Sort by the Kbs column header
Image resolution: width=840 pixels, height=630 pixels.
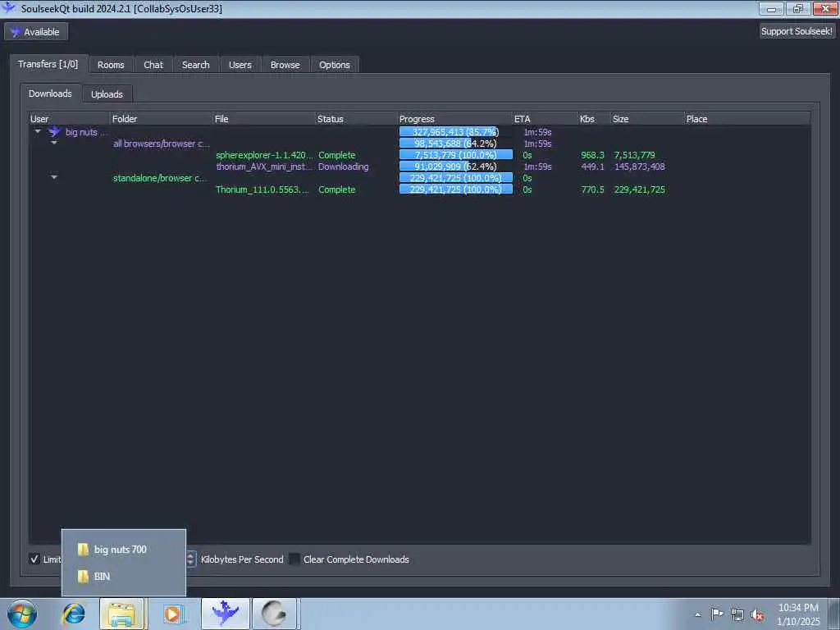[x=594, y=119]
